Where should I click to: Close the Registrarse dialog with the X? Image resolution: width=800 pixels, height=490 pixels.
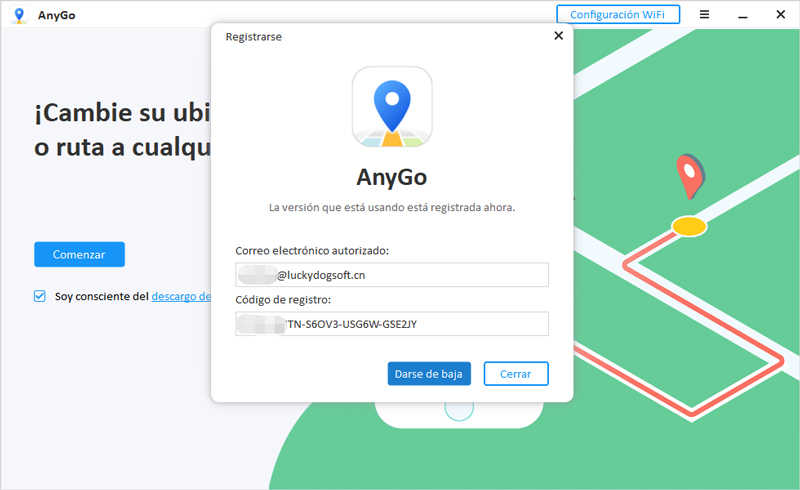558,36
